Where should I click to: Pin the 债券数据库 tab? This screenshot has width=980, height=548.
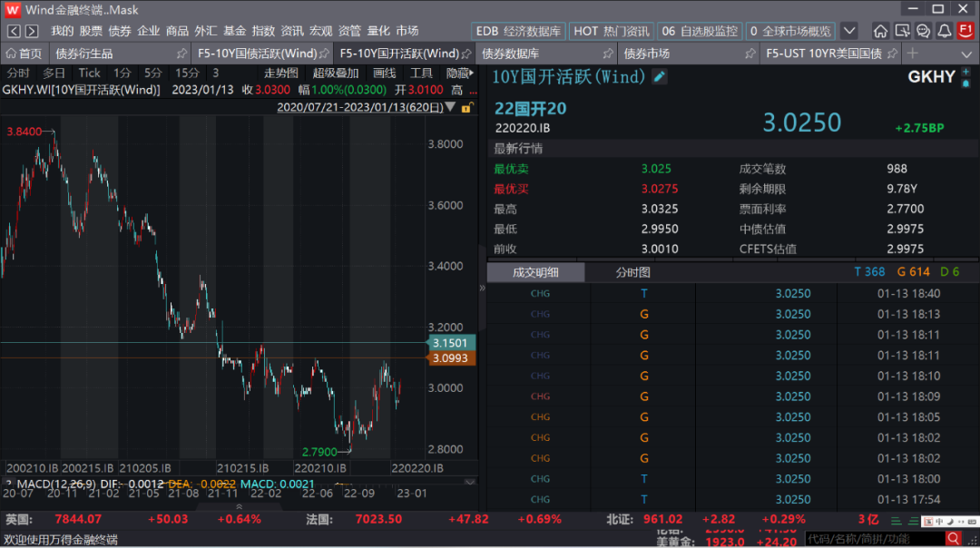(608, 54)
